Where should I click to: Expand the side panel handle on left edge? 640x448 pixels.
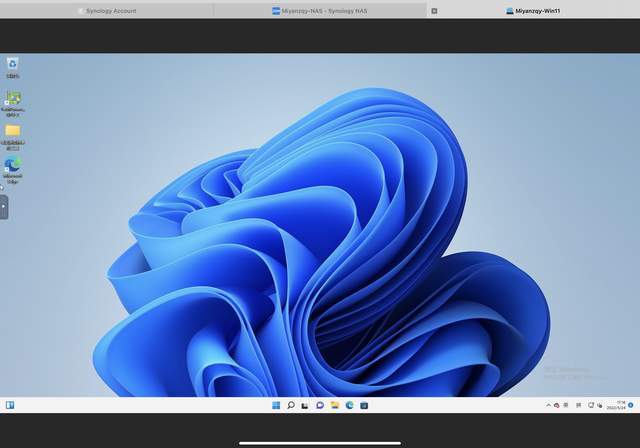coord(4,207)
